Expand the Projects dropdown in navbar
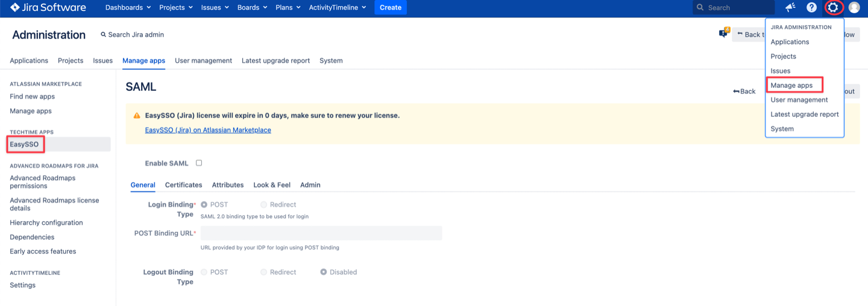Image resolution: width=868 pixels, height=306 pixels. [175, 8]
